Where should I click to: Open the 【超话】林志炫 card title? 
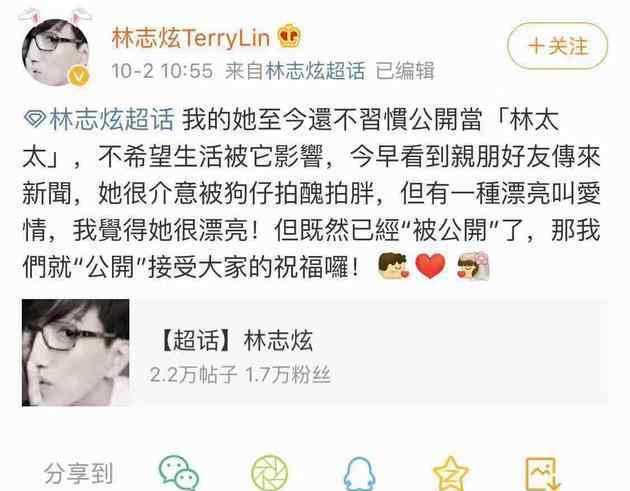pyautogui.click(x=236, y=340)
